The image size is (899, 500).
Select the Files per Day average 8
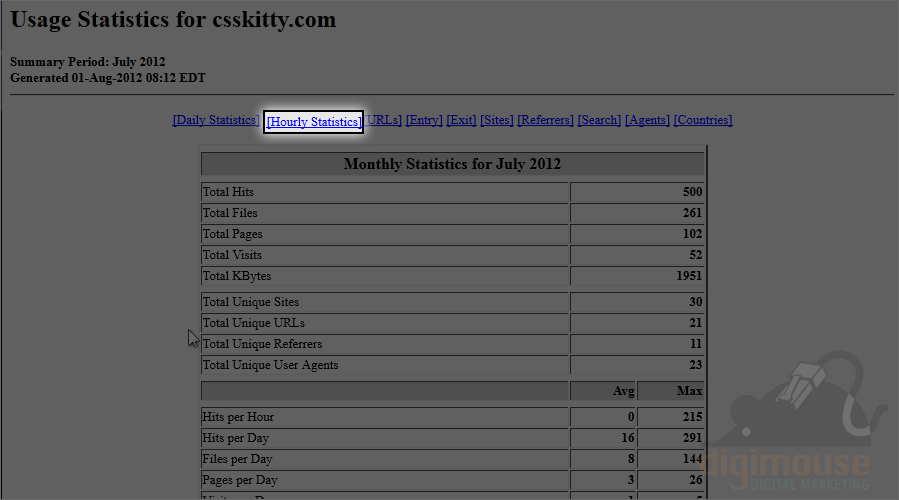click(x=631, y=459)
